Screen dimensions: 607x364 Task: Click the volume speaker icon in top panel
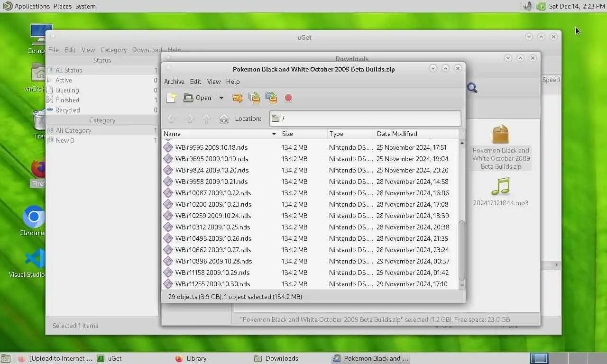pos(528,6)
